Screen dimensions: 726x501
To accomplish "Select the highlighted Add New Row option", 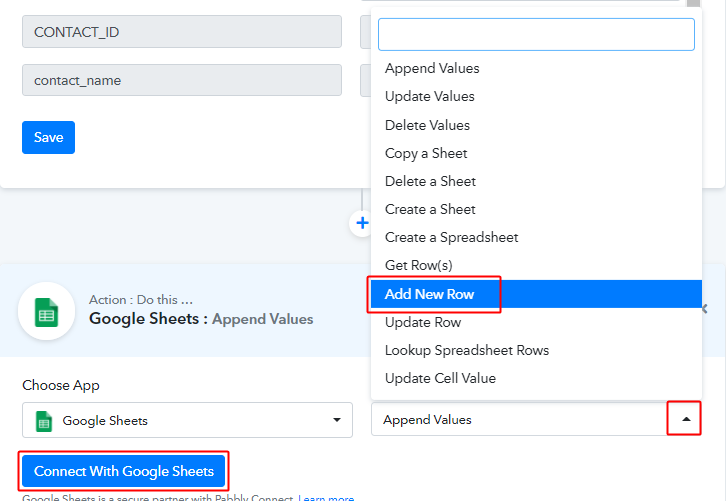I will 536,294.
